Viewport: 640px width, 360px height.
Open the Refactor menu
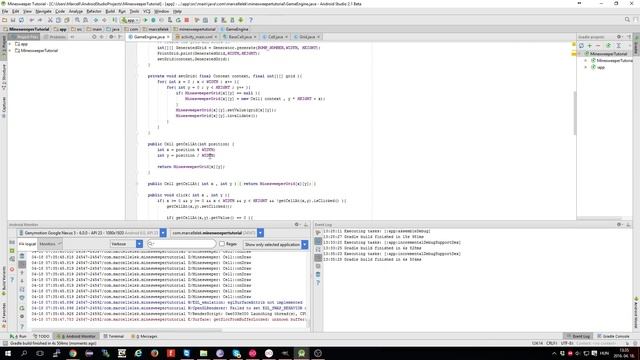click(93, 11)
